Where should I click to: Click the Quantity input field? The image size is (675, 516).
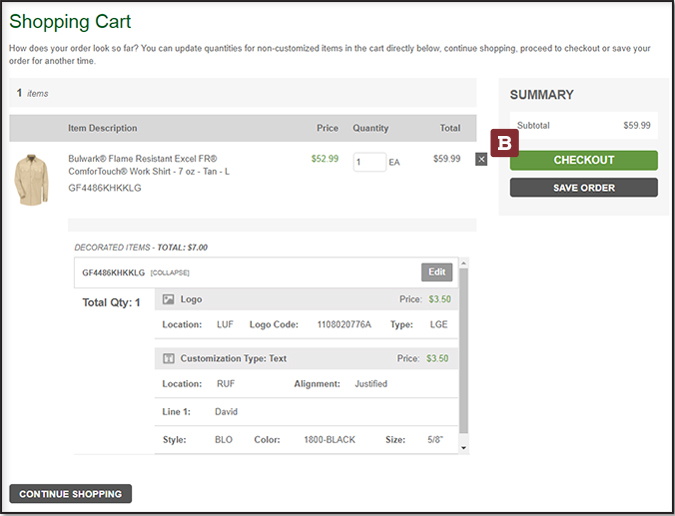(x=369, y=162)
